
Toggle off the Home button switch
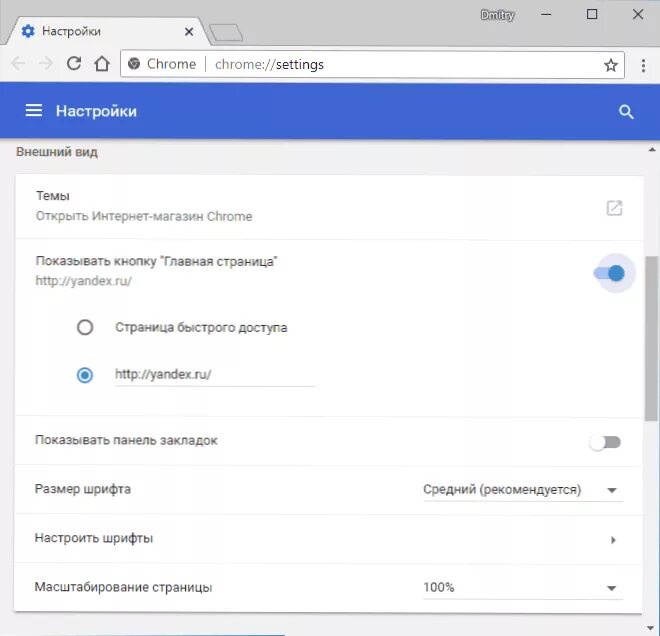pos(609,274)
